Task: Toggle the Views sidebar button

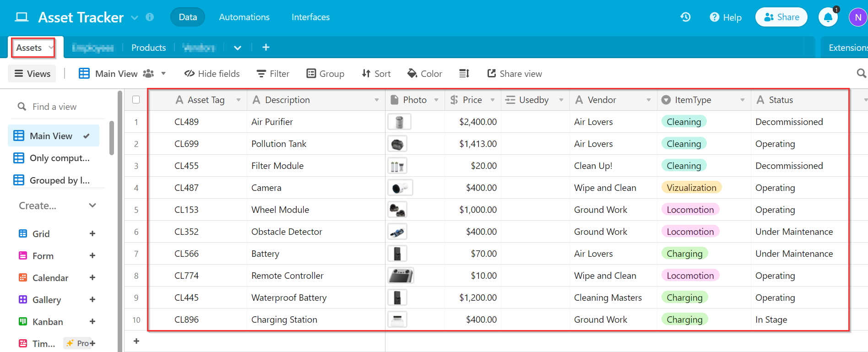Action: pos(32,74)
